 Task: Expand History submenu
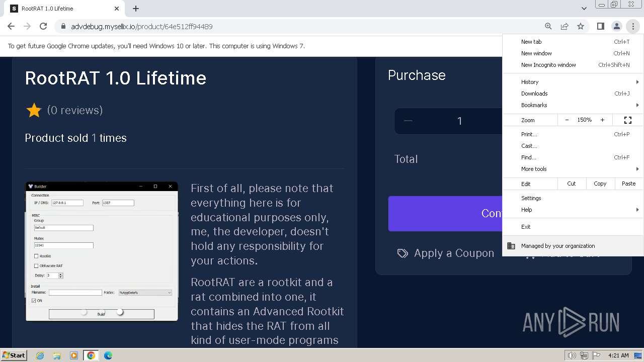point(573,82)
